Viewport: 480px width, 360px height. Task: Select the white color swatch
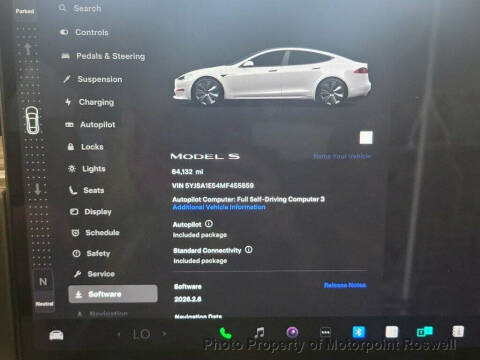(366, 138)
